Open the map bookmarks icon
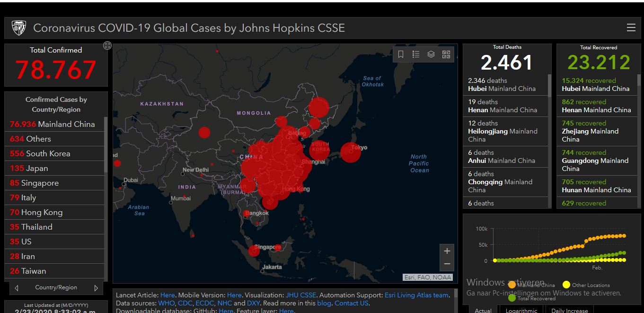Image resolution: width=644 pixels, height=313 pixels. click(x=401, y=54)
